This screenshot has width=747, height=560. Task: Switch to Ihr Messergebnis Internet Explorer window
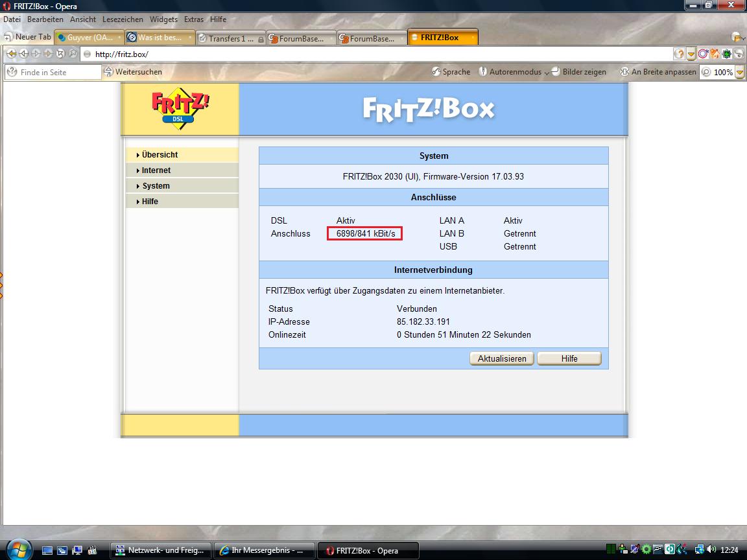[x=265, y=550]
